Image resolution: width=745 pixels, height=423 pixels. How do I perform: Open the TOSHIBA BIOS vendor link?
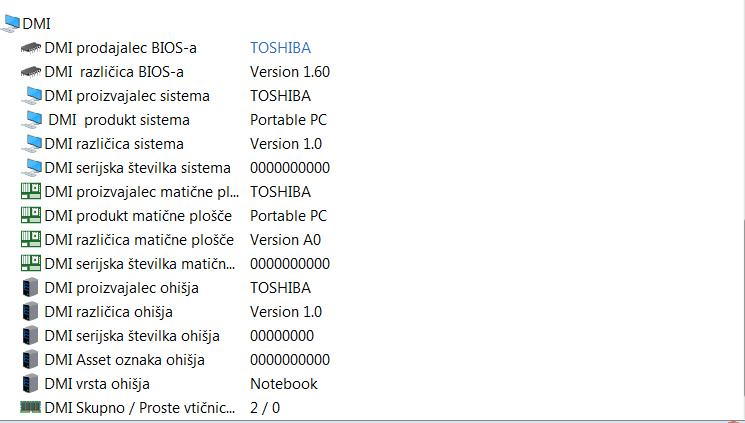280,48
